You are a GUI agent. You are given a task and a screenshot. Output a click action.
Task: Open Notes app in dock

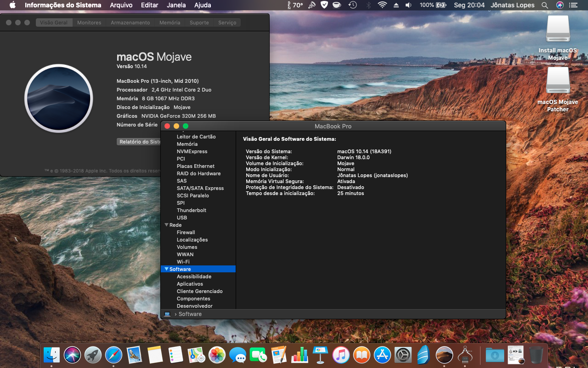point(155,355)
